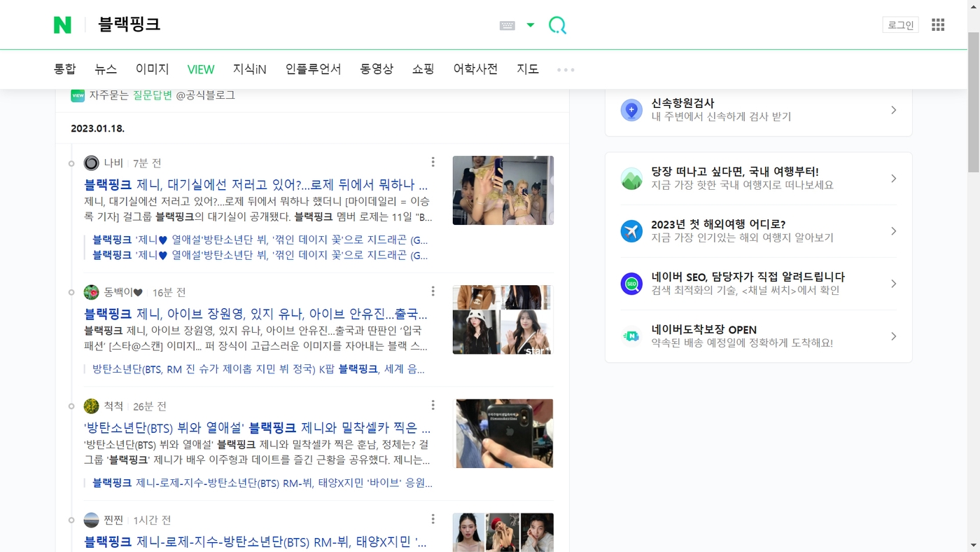
Task: Open the 어학사전 tab
Action: pyautogui.click(x=475, y=69)
